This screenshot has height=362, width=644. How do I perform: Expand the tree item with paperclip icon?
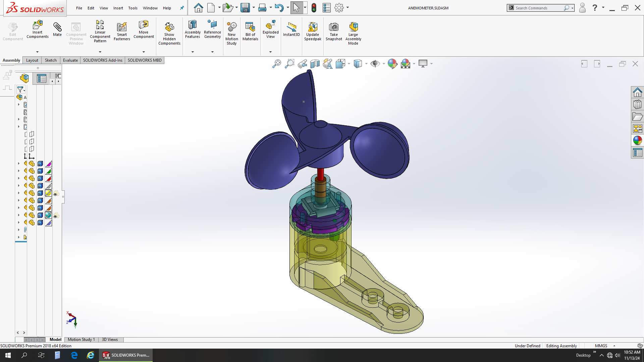point(19,230)
